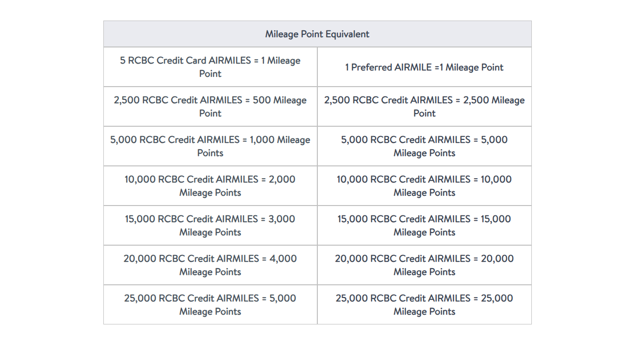Click the "3,000" value in the table
This screenshot has width=644, height=345.
[282, 219]
